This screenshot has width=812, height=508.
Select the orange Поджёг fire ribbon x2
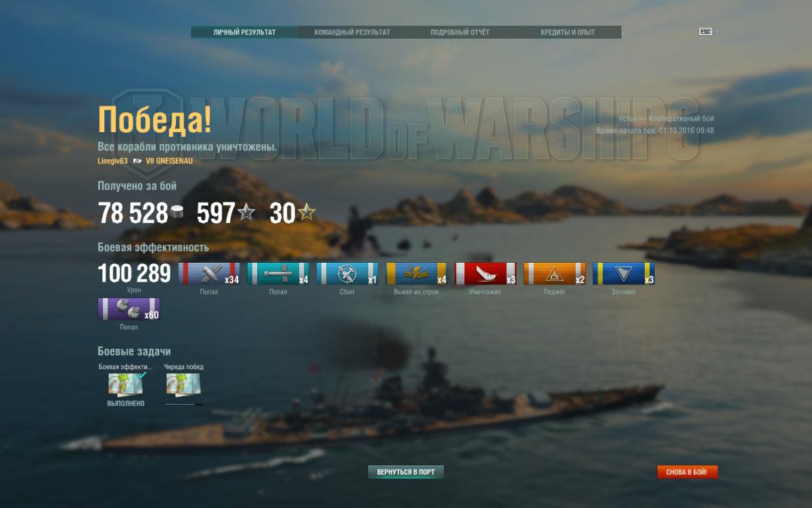(554, 274)
